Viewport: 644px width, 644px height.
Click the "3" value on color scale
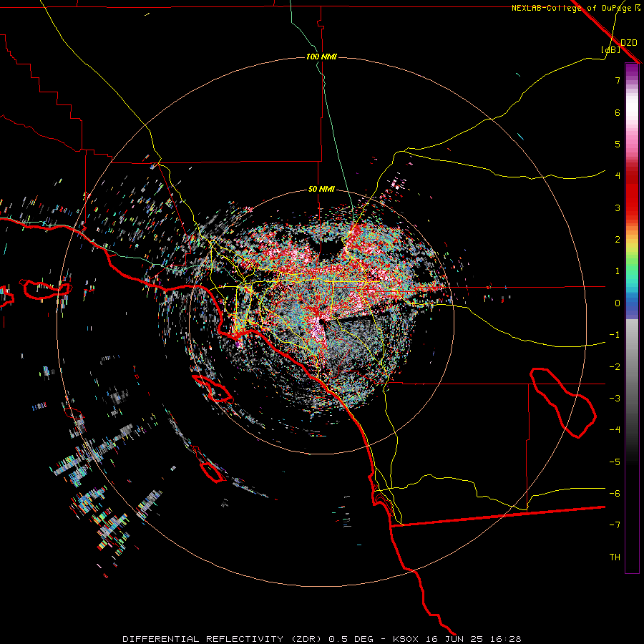pos(618,208)
